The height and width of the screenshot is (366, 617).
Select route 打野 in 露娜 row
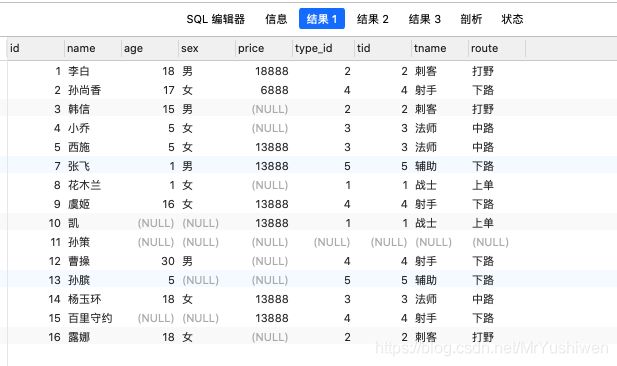(x=483, y=337)
